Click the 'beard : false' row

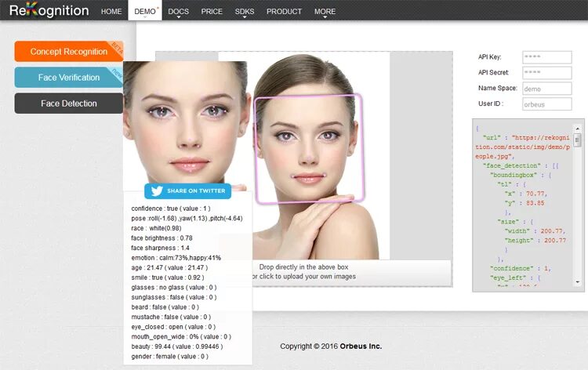tap(165, 307)
